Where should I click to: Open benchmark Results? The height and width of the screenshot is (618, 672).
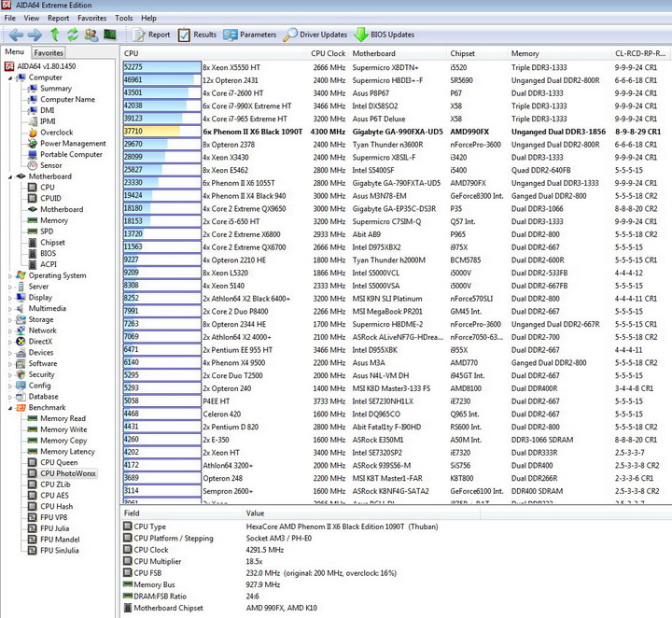198,35
